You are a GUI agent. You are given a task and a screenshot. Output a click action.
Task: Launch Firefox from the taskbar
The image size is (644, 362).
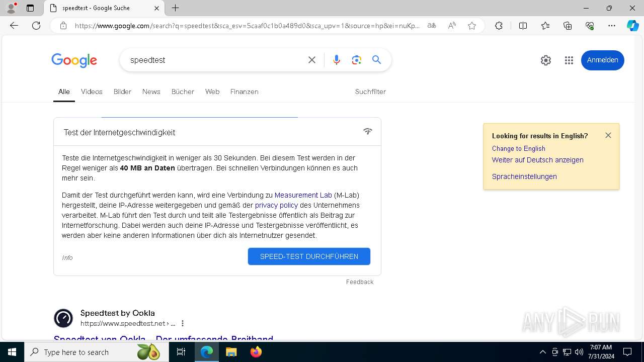(256, 352)
